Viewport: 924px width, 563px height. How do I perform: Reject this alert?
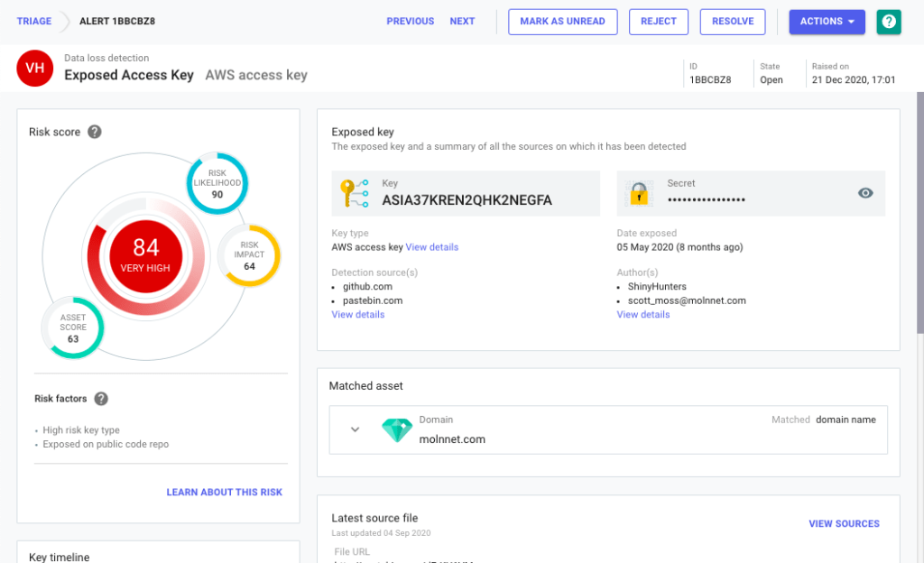click(658, 22)
